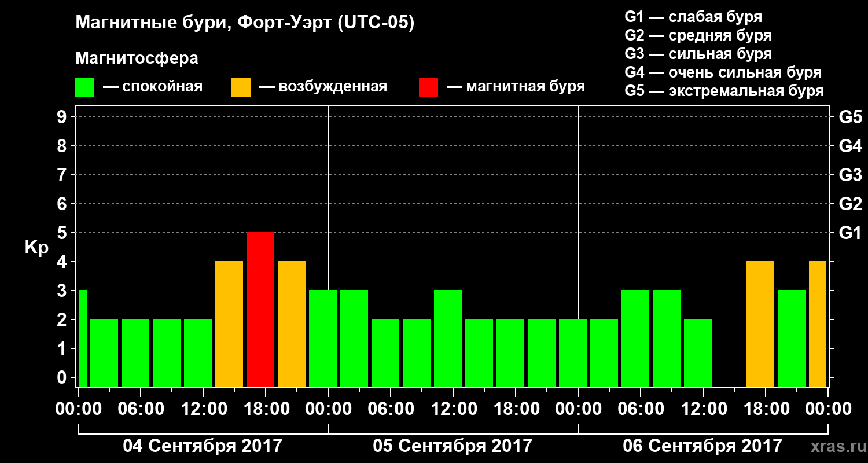Click '18:00' time label above 06 Сентября
The width and height of the screenshot is (868, 463).
(x=766, y=409)
